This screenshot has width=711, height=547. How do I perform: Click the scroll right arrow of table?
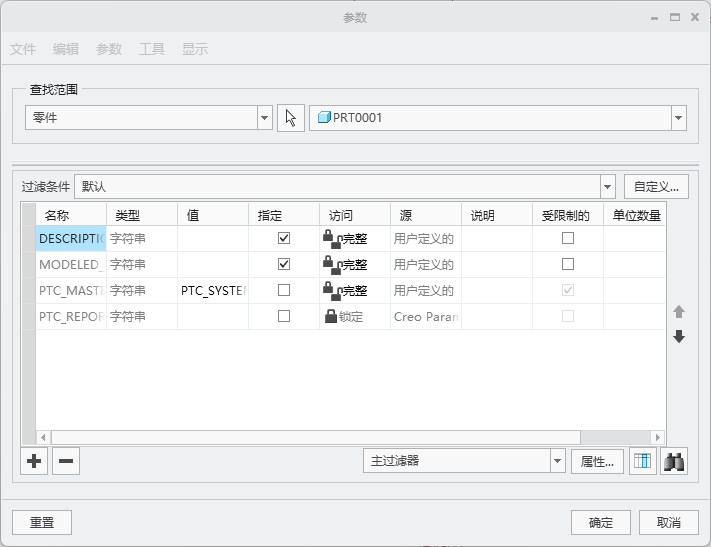click(x=657, y=438)
